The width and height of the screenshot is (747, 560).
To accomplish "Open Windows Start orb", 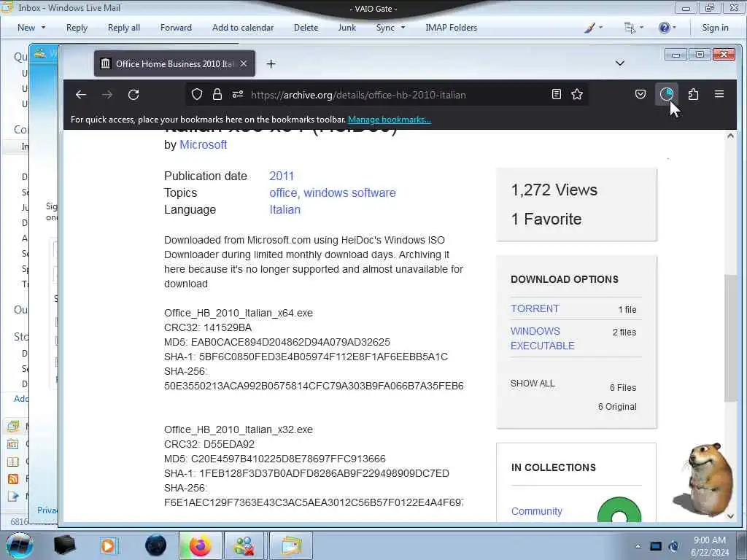I will pos(20,545).
